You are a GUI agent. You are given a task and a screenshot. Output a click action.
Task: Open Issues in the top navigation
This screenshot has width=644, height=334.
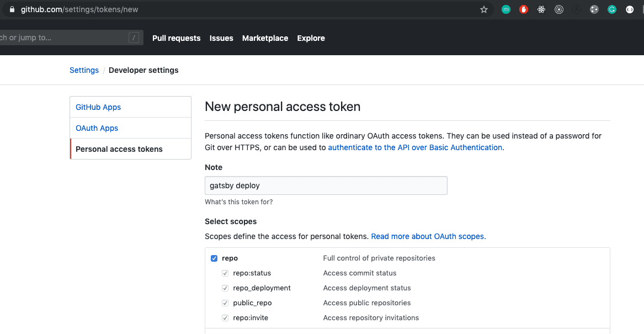click(221, 38)
